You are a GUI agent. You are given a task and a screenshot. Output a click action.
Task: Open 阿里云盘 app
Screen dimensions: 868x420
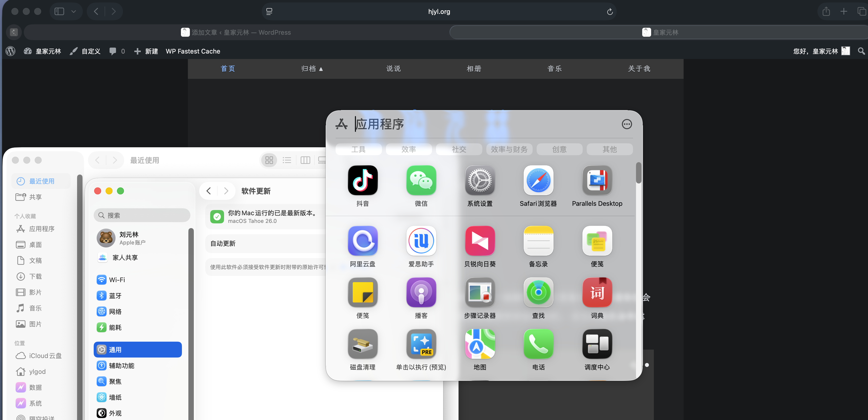(x=363, y=241)
